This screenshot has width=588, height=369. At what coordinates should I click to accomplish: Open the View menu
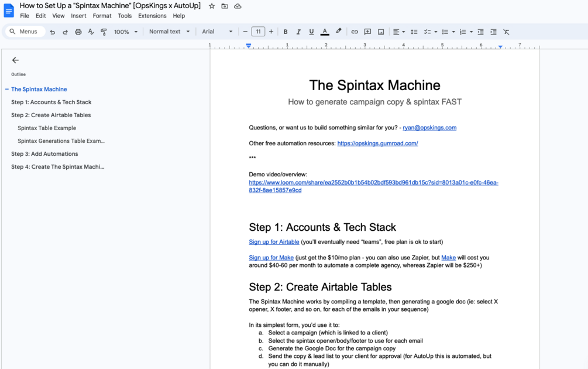pos(58,16)
